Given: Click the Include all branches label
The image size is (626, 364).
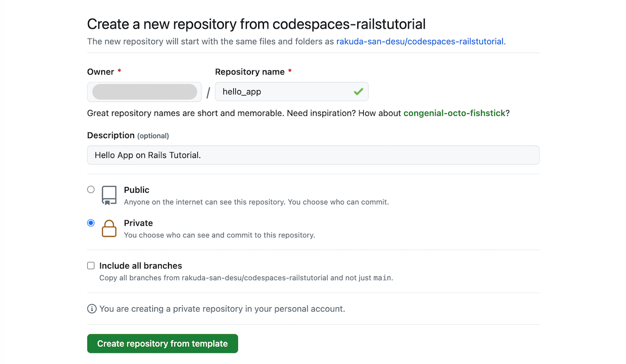Looking at the screenshot, I should pos(140,265).
